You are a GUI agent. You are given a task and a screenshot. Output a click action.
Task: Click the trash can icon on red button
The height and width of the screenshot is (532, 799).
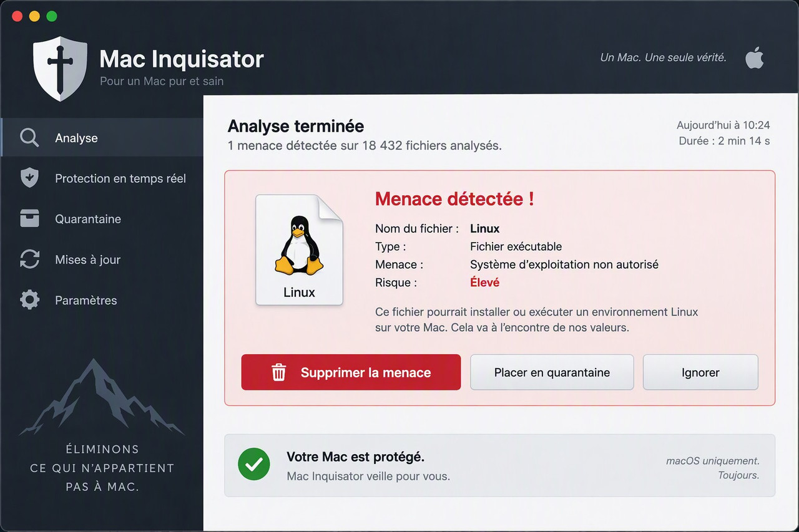[278, 372]
